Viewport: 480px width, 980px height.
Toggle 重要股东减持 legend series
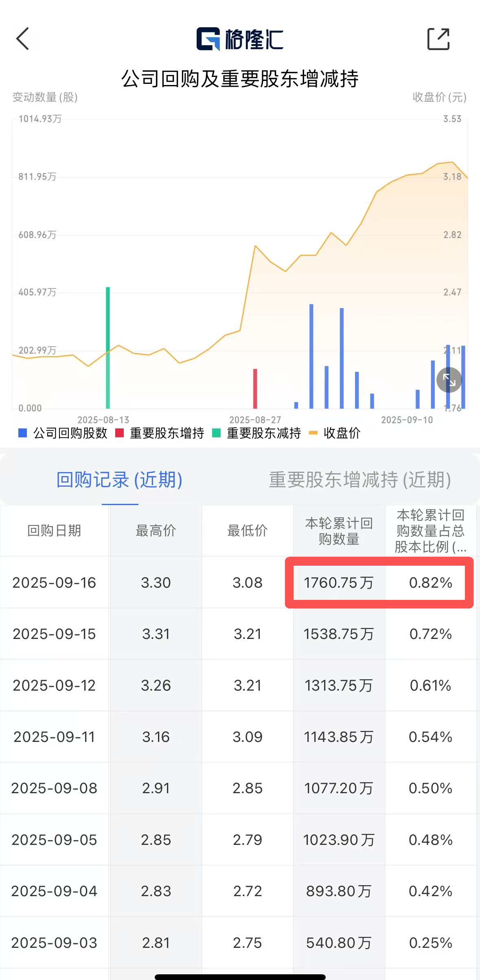pyautogui.click(x=257, y=433)
